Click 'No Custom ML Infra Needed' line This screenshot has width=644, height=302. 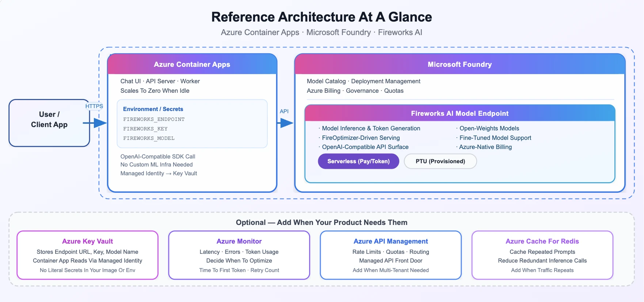tap(156, 165)
